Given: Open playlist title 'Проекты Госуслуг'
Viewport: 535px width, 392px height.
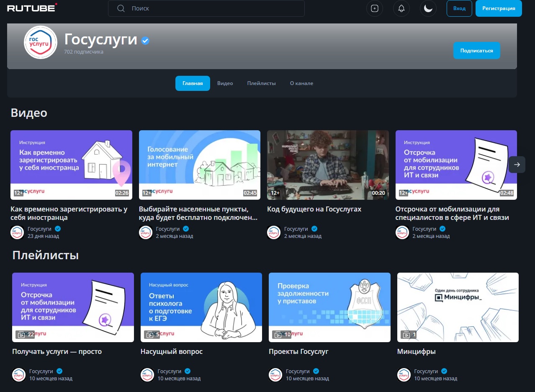Looking at the screenshot, I should click(298, 351).
